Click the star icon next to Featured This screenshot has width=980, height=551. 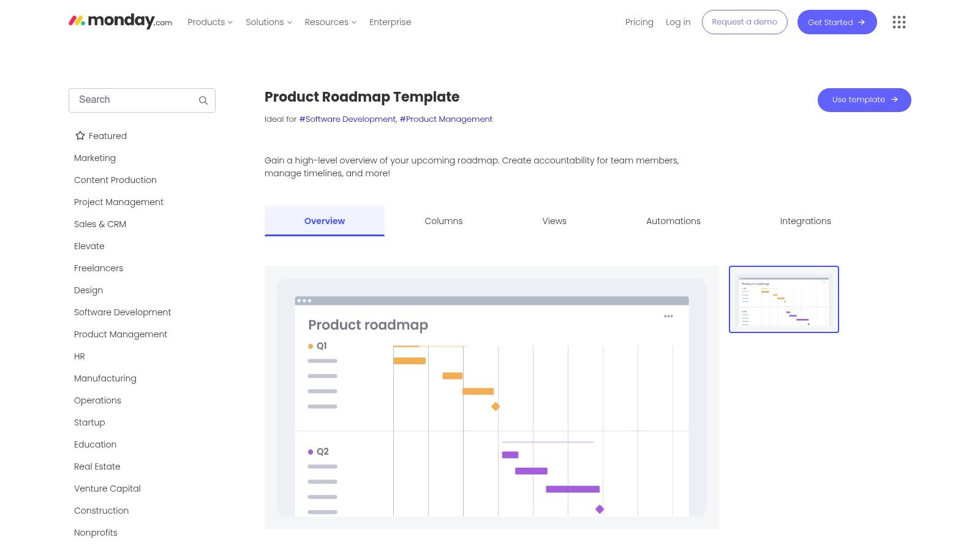(80, 135)
